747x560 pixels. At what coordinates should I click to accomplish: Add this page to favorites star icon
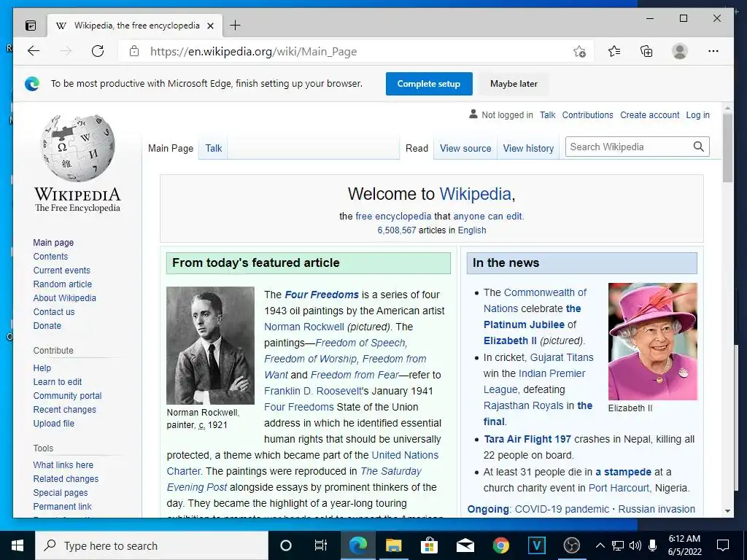click(x=579, y=52)
